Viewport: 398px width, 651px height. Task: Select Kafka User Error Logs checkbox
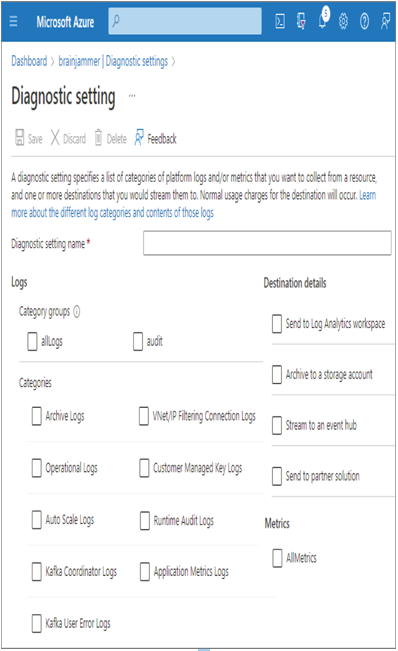[x=37, y=623]
